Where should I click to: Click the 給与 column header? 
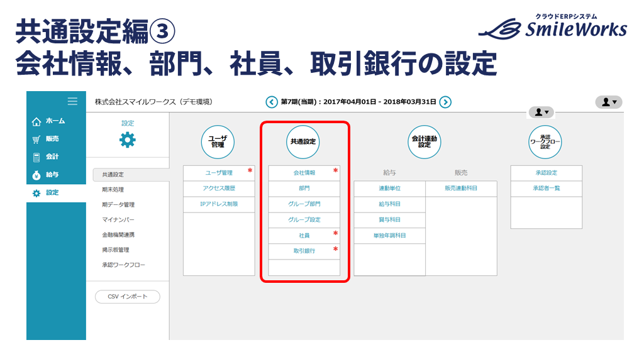pos(389,173)
